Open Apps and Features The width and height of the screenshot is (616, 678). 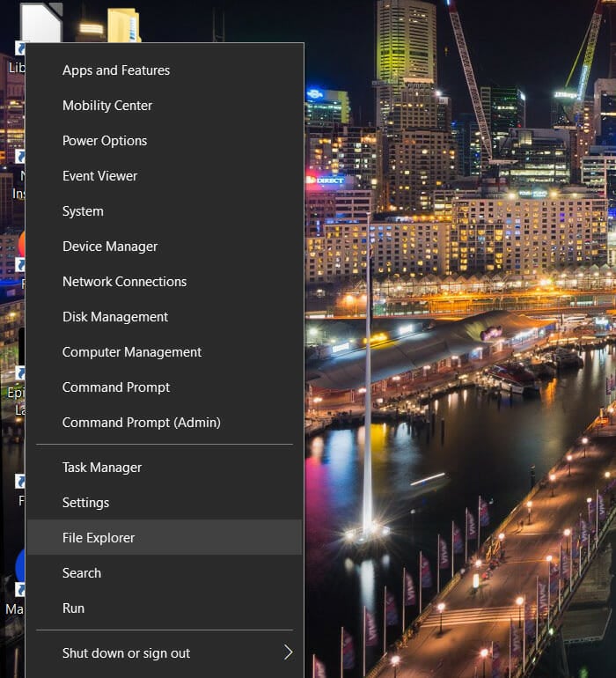(x=116, y=70)
